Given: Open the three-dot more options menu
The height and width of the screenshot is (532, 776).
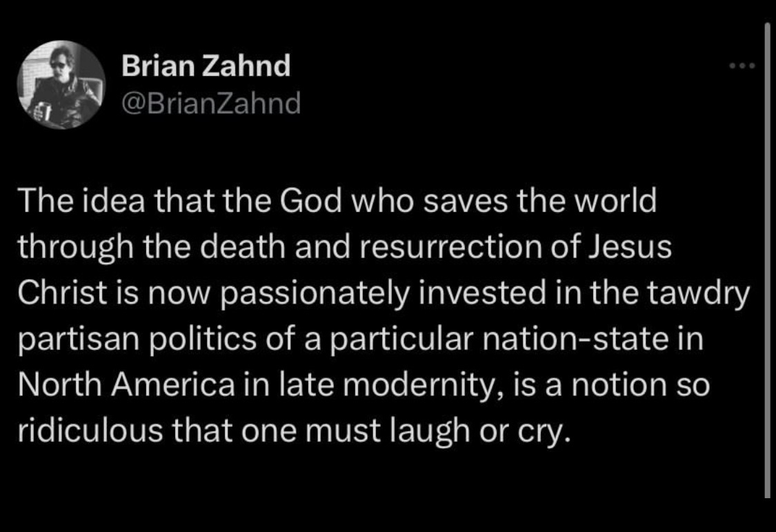Looking at the screenshot, I should 742,66.
